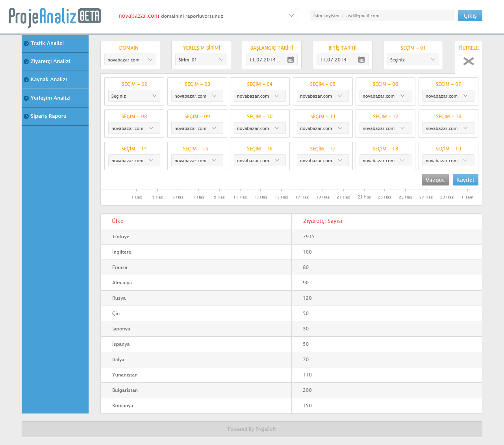Click the name and email input field
Image resolution: width=504 pixels, height=445 pixels.
(x=382, y=16)
